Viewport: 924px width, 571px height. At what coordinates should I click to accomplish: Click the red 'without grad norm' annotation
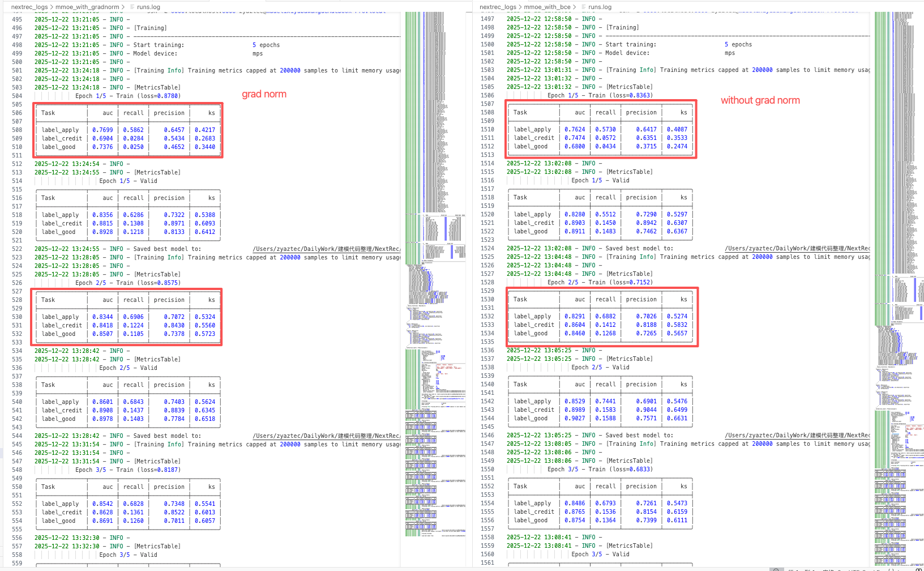coord(760,100)
